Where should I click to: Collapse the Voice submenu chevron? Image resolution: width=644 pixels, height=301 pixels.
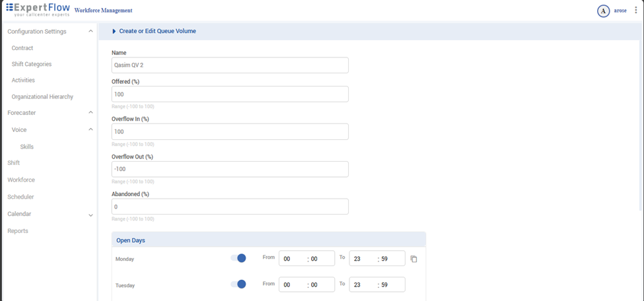(90, 130)
